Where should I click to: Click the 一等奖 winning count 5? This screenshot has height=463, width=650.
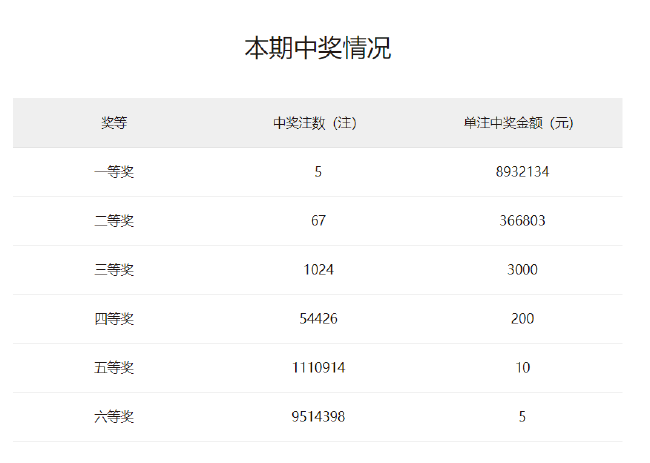pyautogui.click(x=318, y=172)
